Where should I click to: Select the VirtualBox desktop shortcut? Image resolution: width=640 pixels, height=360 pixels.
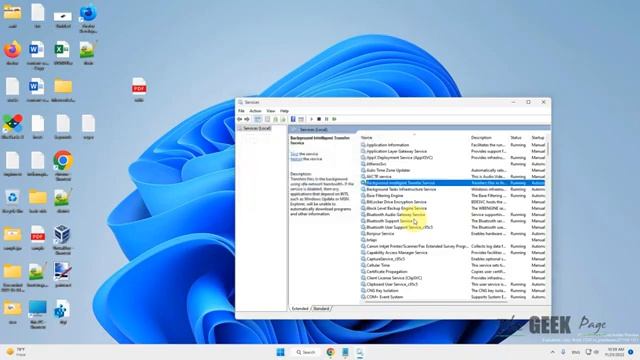click(x=62, y=240)
